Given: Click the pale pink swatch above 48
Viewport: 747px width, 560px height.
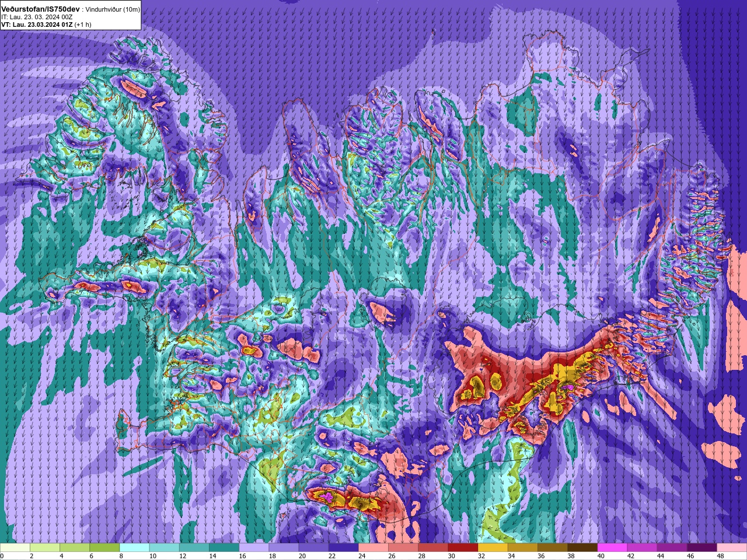Looking at the screenshot, I should [732, 548].
